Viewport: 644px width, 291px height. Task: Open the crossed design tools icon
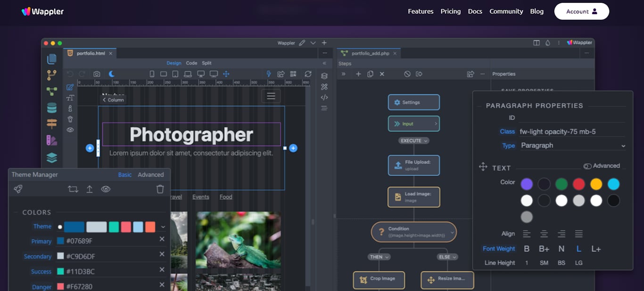coord(324,87)
